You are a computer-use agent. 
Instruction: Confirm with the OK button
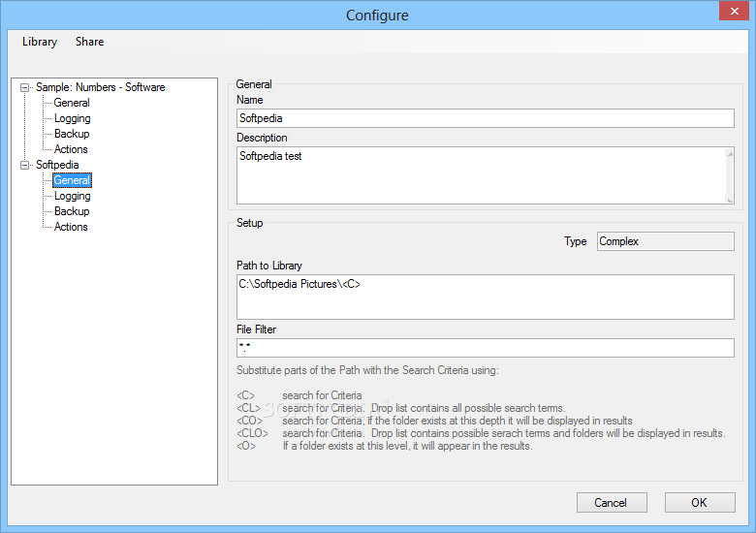click(x=700, y=503)
